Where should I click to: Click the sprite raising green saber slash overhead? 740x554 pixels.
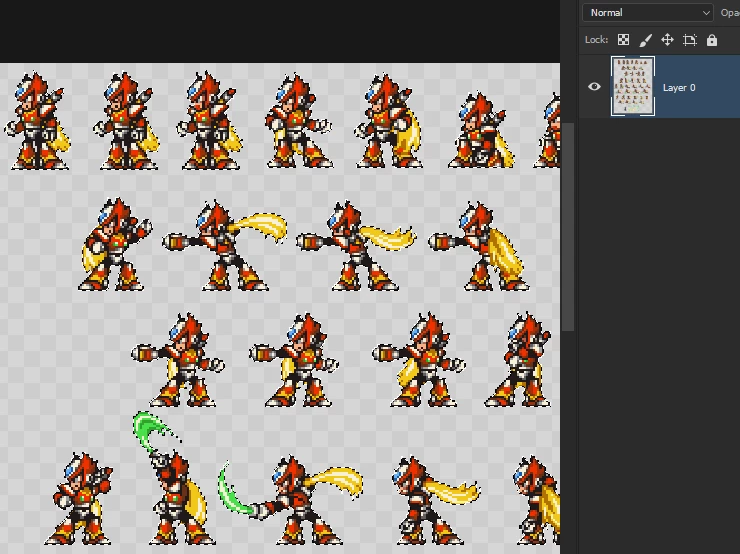click(170, 478)
